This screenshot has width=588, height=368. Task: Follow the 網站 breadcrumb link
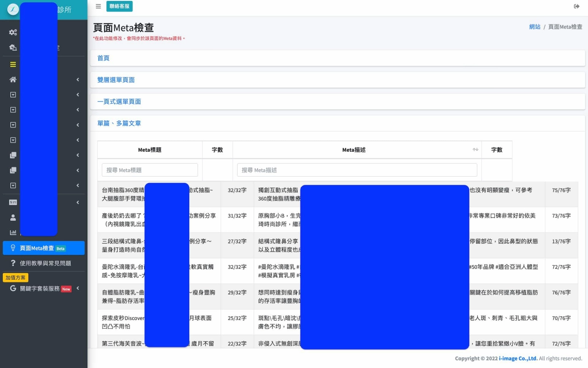535,27
